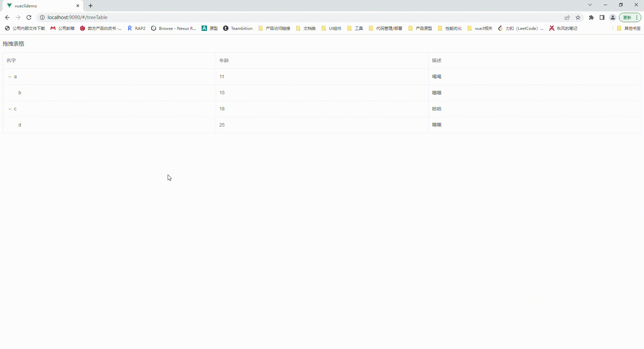Click the browser profile avatar

pyautogui.click(x=612, y=17)
